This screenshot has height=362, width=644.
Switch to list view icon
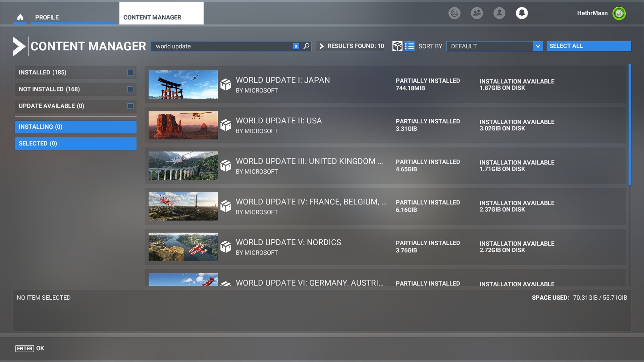click(409, 46)
